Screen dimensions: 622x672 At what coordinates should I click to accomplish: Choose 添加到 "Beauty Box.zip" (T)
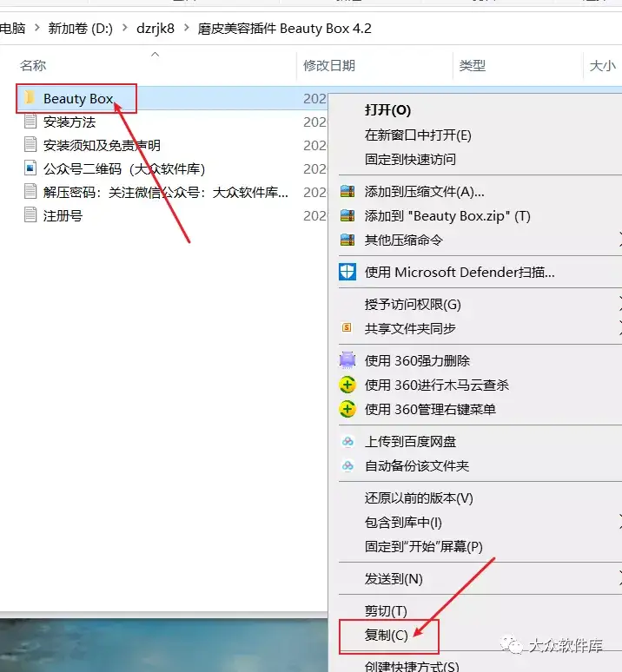pyautogui.click(x=447, y=215)
